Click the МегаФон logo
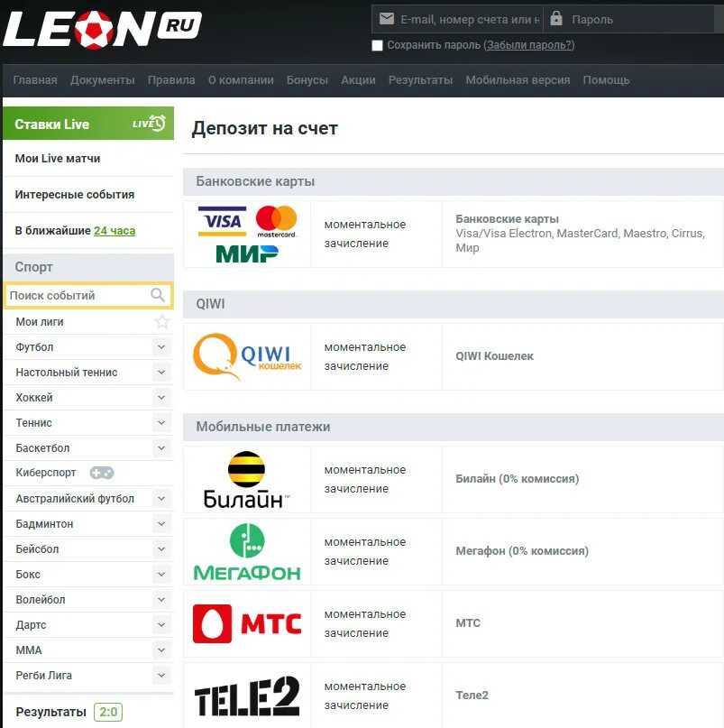 tap(247, 552)
